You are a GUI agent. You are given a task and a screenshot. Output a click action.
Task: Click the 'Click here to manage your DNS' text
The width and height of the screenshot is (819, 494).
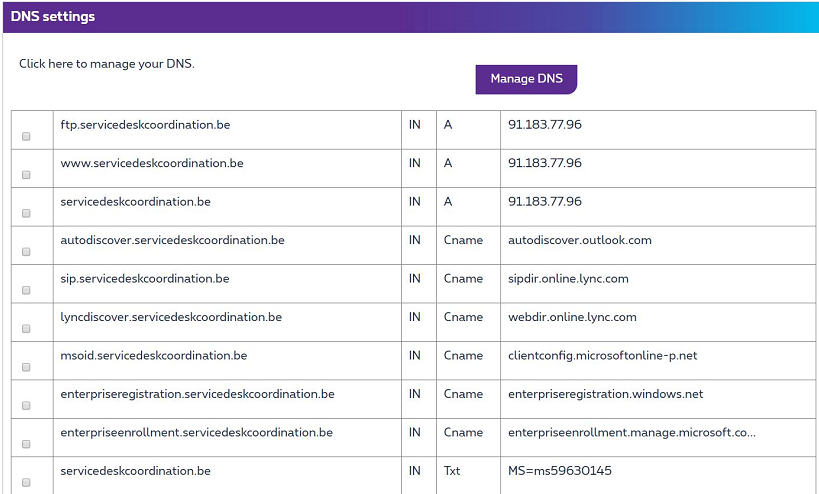click(x=107, y=63)
